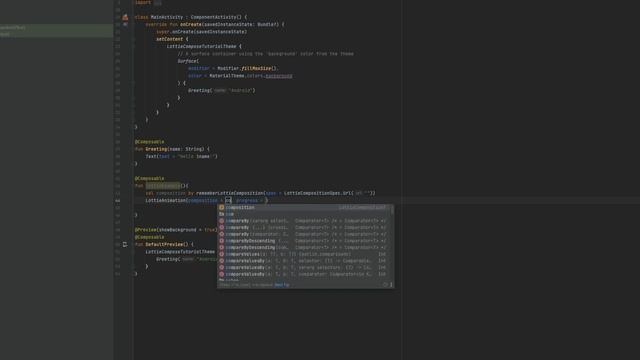Click the 'progress' parameter in LottieAnimation
This screenshot has width=640, height=360.
click(247, 200)
